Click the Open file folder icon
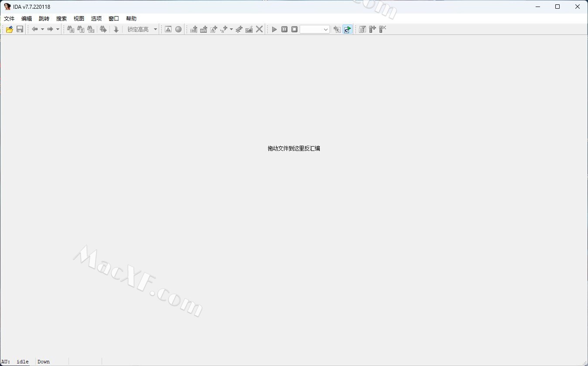This screenshot has width=588, height=366. point(9,29)
